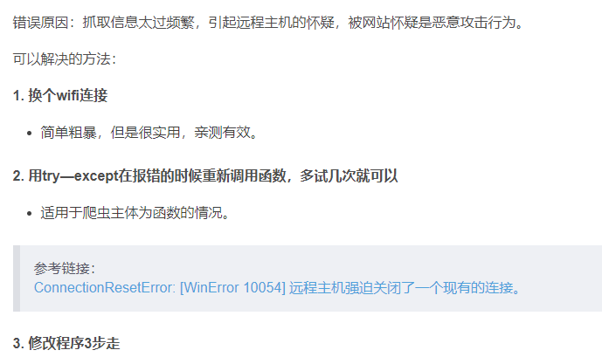Click '抓取信息太过频繁' in the first paragraph
This screenshot has width=602, height=364.
pos(138,22)
